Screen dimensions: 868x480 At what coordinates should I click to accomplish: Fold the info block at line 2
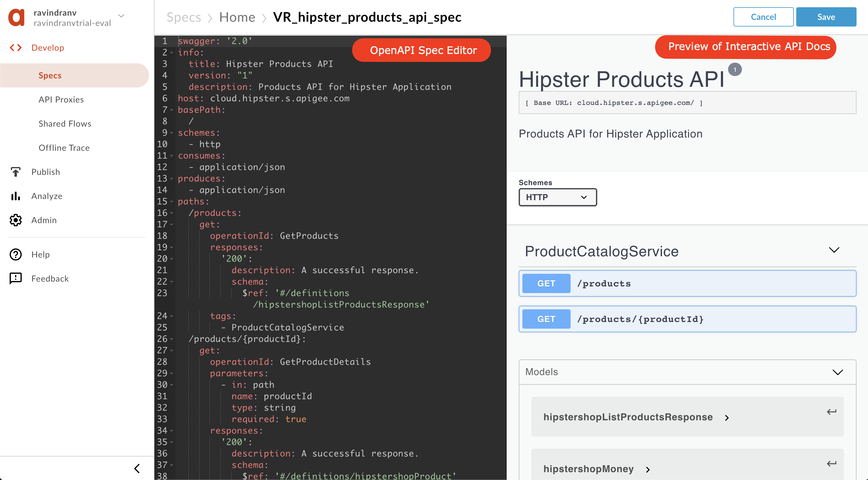[172, 52]
